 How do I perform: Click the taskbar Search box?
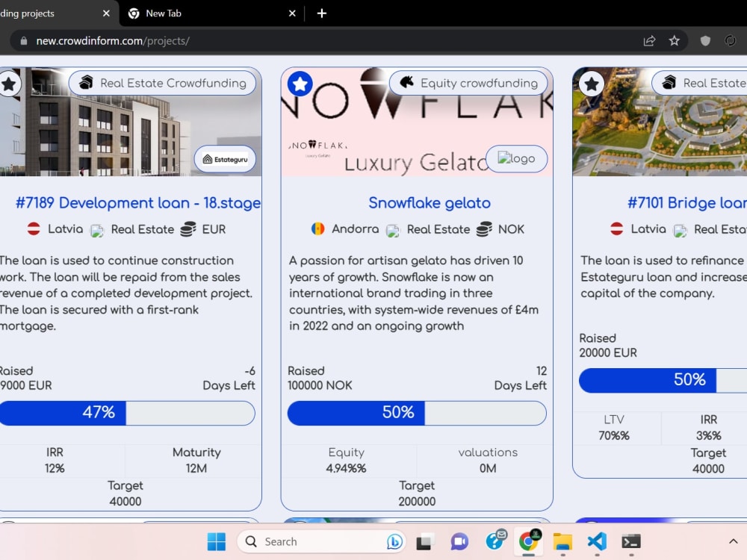pyautogui.click(x=321, y=541)
